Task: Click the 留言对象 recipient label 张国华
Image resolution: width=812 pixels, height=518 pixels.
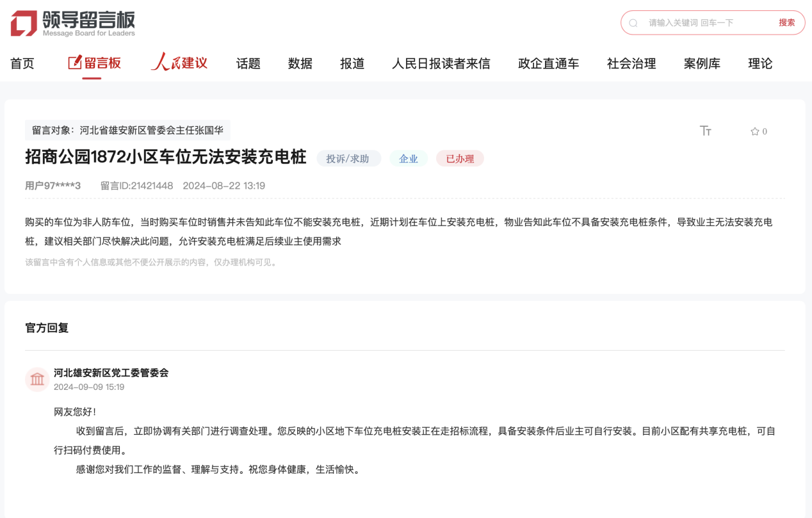Action: (x=127, y=130)
